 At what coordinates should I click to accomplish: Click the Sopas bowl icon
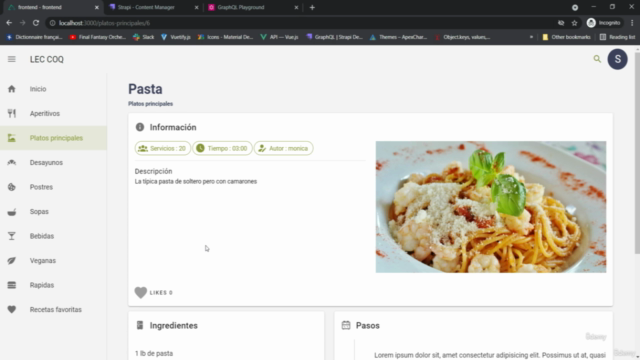tap(11, 211)
